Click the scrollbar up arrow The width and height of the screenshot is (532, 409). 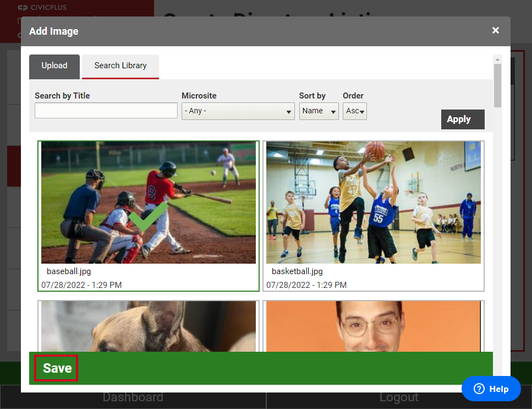click(497, 59)
